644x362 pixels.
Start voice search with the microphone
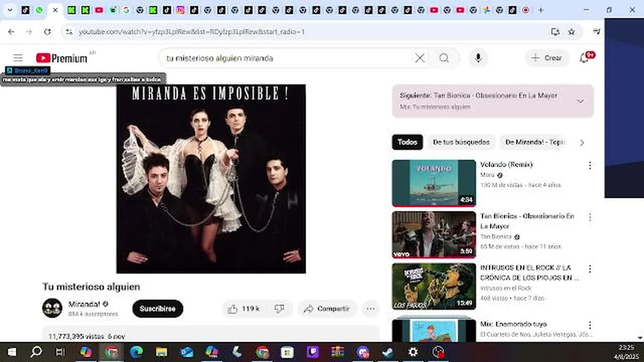[478, 58]
